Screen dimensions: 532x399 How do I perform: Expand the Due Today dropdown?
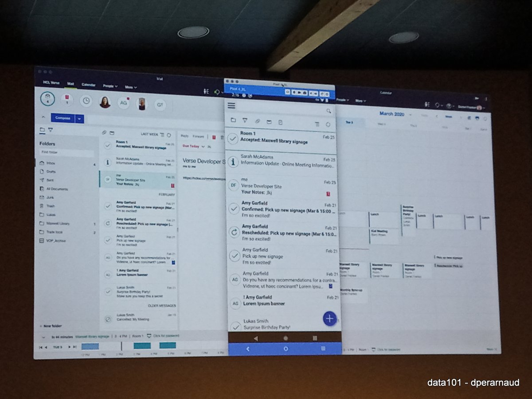tap(203, 146)
